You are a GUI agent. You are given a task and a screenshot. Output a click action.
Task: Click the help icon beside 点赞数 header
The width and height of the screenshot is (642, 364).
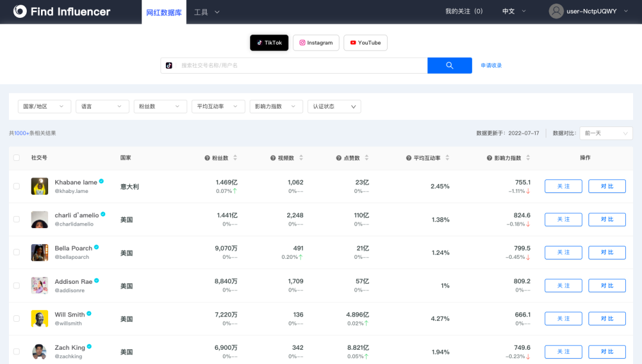click(x=339, y=159)
